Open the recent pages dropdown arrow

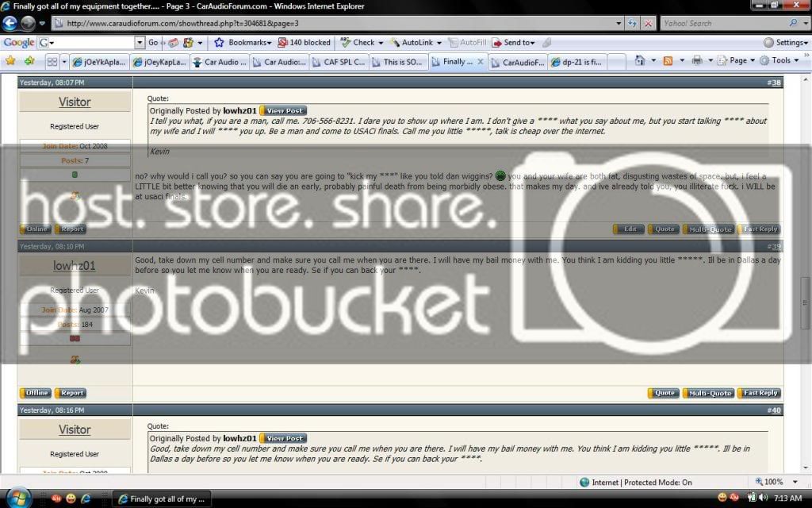point(43,23)
